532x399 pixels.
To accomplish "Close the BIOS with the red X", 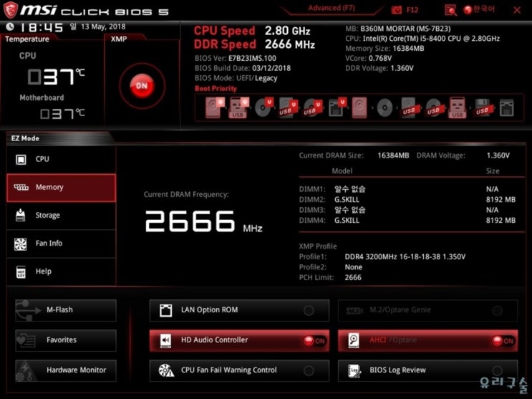I will point(517,10).
